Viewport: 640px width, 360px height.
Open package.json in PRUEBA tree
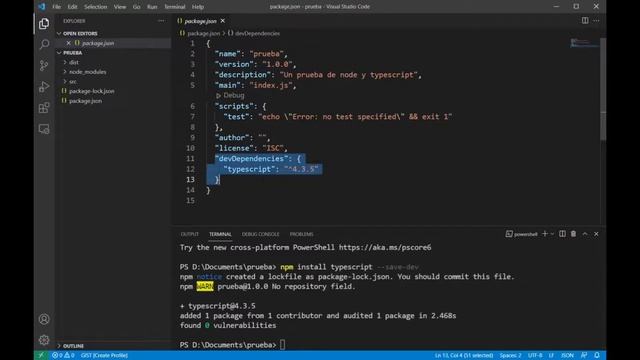click(85, 101)
